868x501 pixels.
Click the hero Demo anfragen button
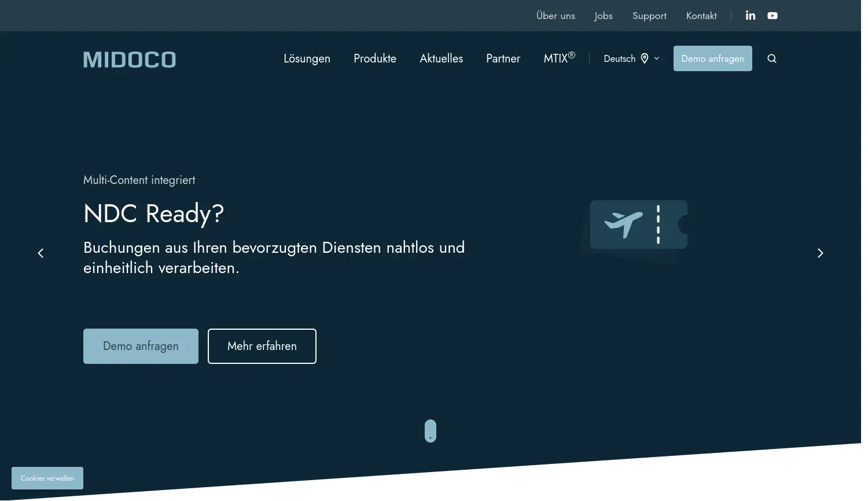pos(141,347)
